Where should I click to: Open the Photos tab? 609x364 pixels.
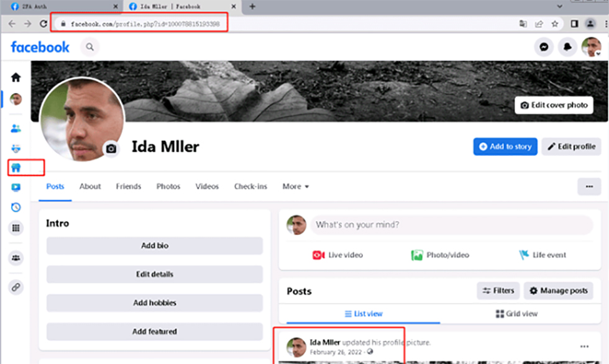pyautogui.click(x=168, y=186)
